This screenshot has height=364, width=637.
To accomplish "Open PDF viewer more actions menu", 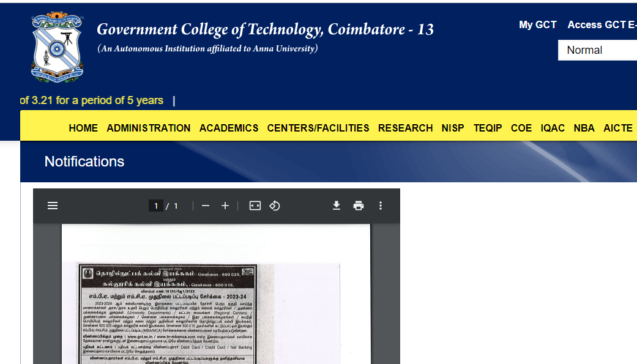I will 380,206.
